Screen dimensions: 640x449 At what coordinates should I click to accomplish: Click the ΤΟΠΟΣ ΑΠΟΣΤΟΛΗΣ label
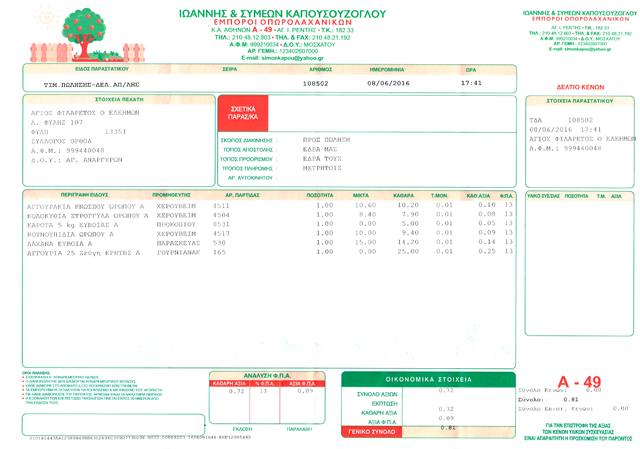pos(248,150)
